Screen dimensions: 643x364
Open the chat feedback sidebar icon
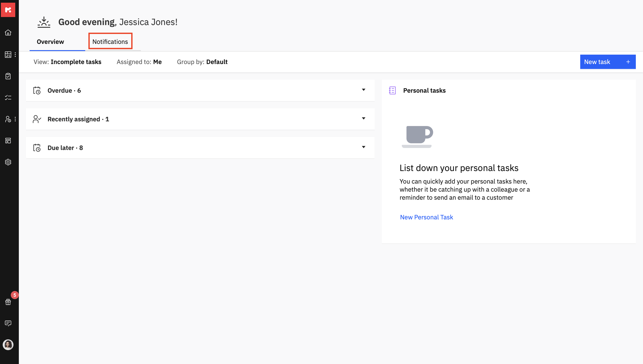(x=8, y=323)
